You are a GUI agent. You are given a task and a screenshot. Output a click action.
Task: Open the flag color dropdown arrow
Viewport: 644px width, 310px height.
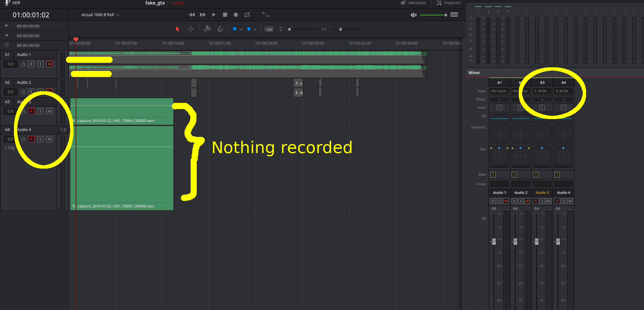[241, 29]
